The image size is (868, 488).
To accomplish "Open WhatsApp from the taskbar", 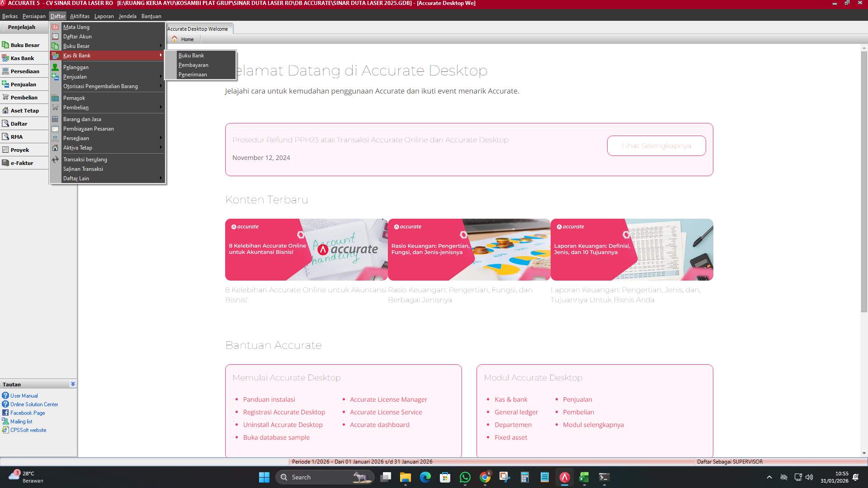I will click(465, 477).
